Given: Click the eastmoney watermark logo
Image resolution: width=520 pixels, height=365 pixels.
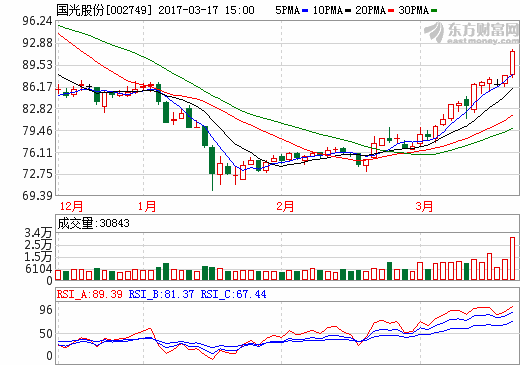Looking at the screenshot, I should [x=471, y=33].
